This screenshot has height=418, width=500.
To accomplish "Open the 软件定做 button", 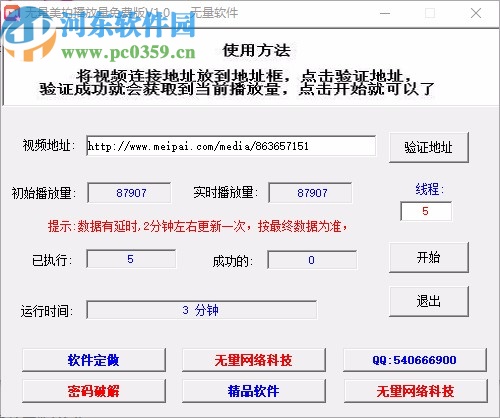I will coord(94,360).
